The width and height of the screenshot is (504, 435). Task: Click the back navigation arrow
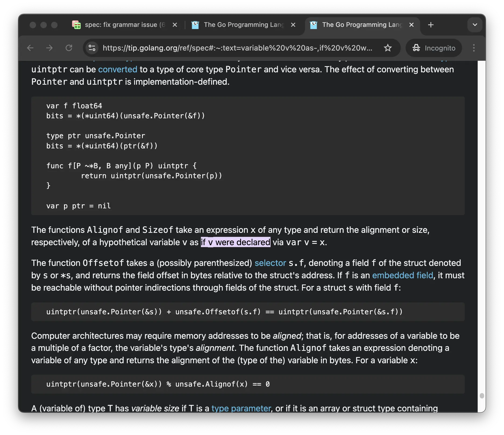coord(30,48)
